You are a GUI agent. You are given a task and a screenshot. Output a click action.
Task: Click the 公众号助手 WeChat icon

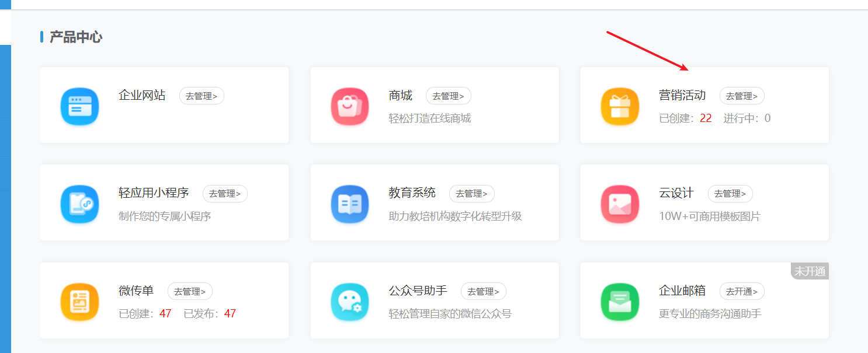click(349, 300)
